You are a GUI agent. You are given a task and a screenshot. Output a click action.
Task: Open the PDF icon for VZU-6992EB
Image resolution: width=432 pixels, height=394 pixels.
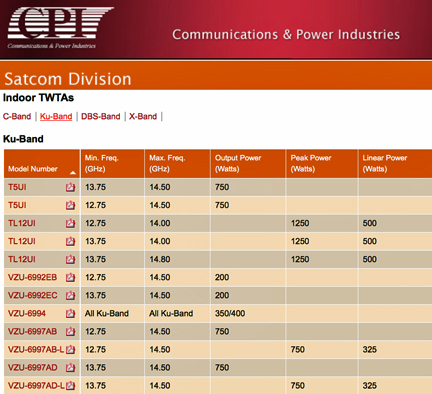[70, 277]
